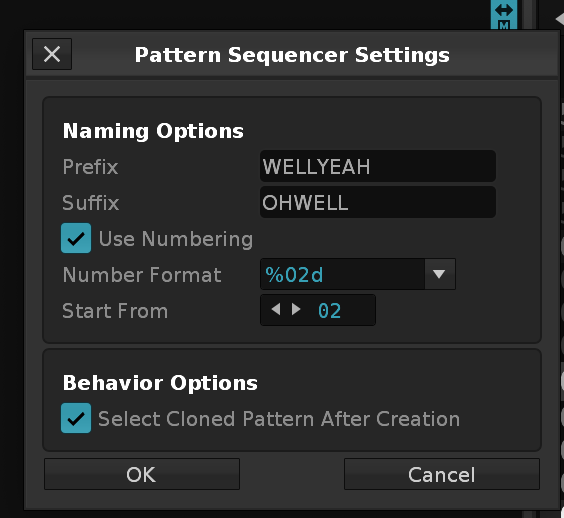Click the Suffix field containing OHWELL
Screen dimensions: 564x518
[378, 202]
